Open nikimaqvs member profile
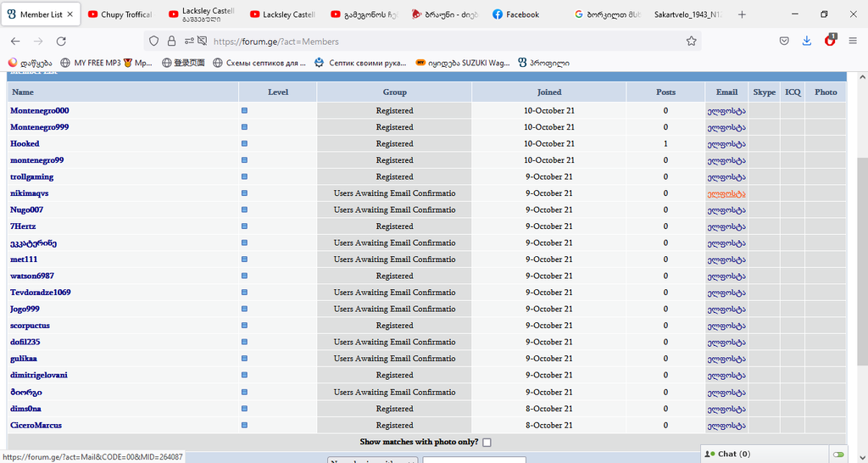 pyautogui.click(x=31, y=193)
